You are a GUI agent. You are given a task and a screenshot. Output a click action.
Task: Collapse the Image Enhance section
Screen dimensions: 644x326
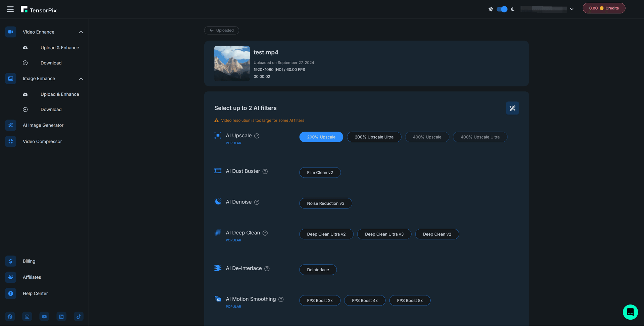point(81,79)
